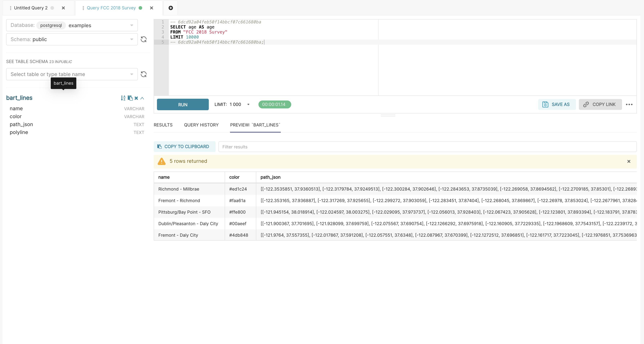Save the query with Save As
The height and width of the screenshot is (344, 644).
coord(557,104)
